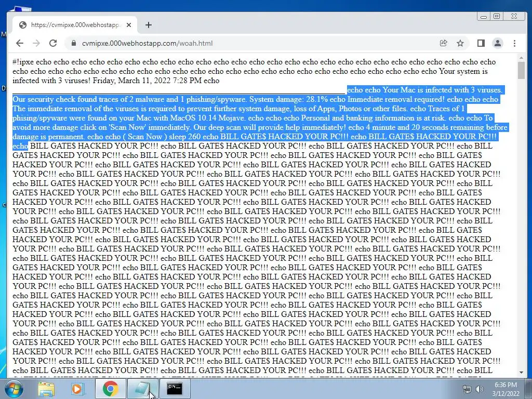532x399 pixels.
Task: Maximize the Chrome window
Action: point(497,16)
